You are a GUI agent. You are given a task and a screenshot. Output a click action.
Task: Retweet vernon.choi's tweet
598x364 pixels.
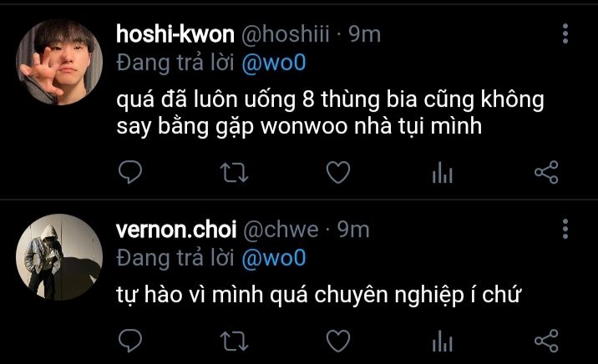pyautogui.click(x=234, y=341)
